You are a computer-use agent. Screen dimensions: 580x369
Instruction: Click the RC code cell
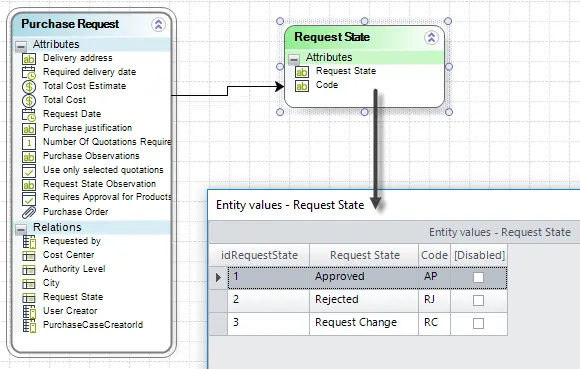434,323
